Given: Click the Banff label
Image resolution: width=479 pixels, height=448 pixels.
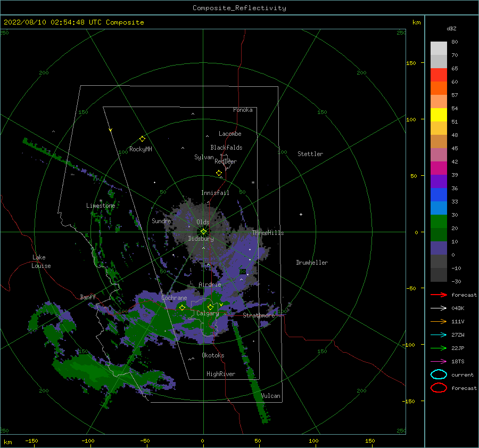Looking at the screenshot, I should tap(88, 297).
